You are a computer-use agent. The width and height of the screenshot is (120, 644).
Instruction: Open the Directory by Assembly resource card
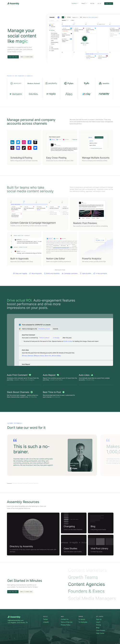[x=33, y=534]
